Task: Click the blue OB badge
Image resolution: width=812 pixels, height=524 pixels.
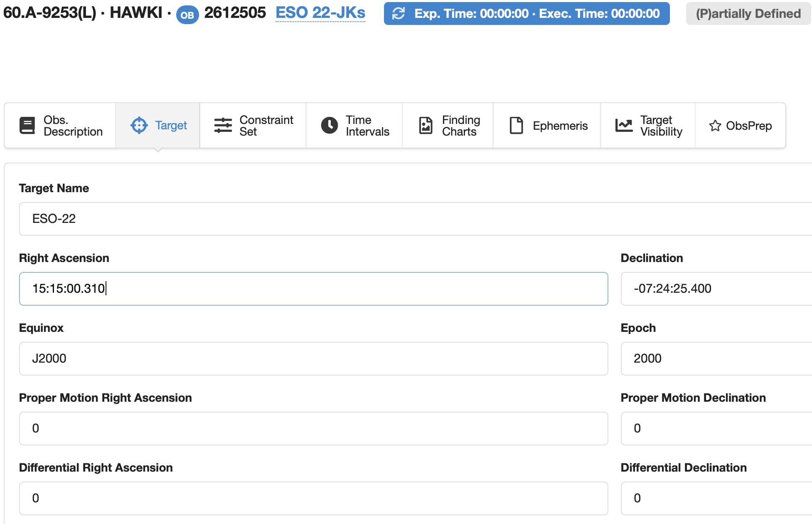Action: pos(187,15)
